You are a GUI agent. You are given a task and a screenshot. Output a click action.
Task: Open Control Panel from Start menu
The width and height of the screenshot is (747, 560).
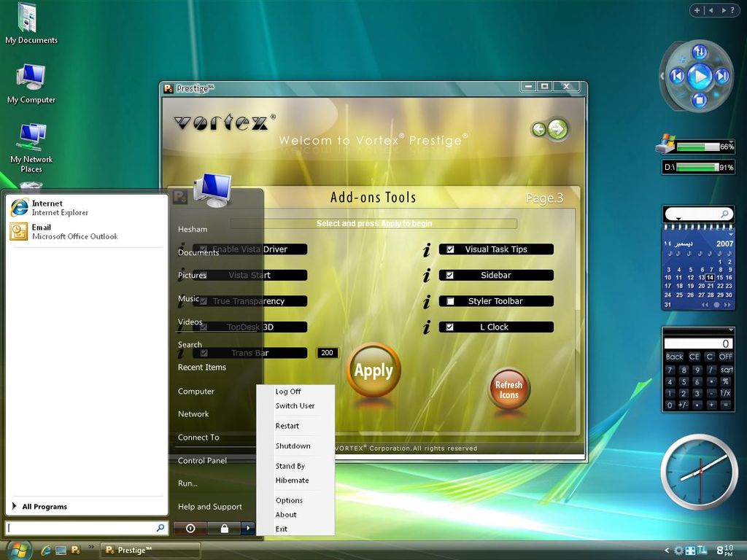point(202,461)
